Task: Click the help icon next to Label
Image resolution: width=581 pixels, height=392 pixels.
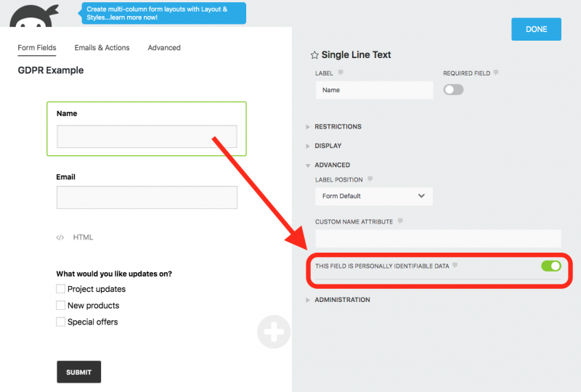Action: click(341, 73)
